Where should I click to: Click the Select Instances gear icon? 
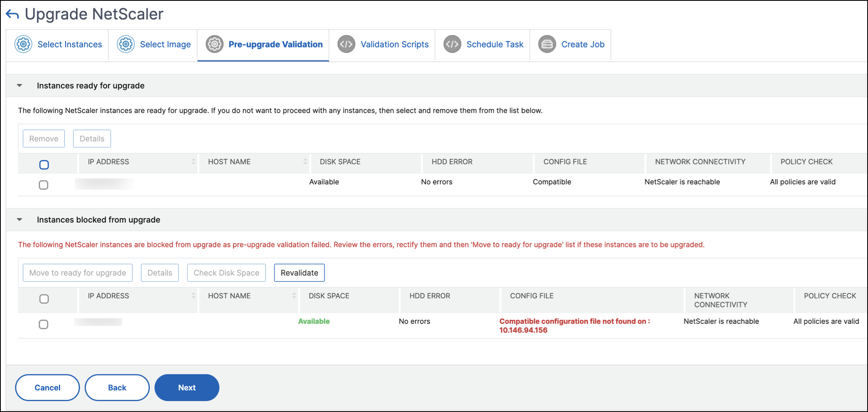pos(23,44)
